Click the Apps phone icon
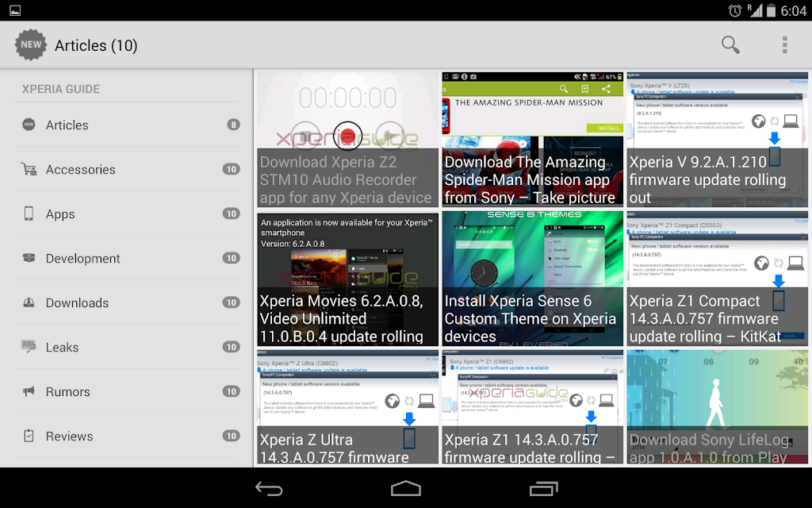812x508 pixels. point(29,214)
